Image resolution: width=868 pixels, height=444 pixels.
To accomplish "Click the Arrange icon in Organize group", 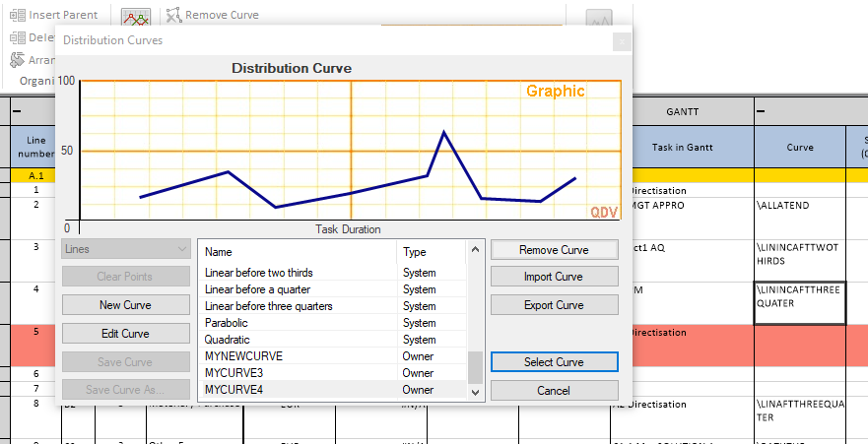I will point(17,60).
